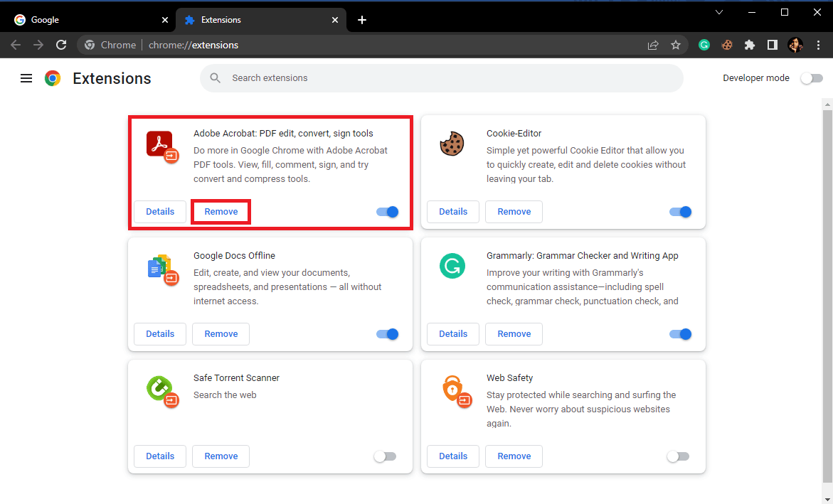Open the profile avatar menu
The width and height of the screenshot is (833, 504).
(x=795, y=45)
